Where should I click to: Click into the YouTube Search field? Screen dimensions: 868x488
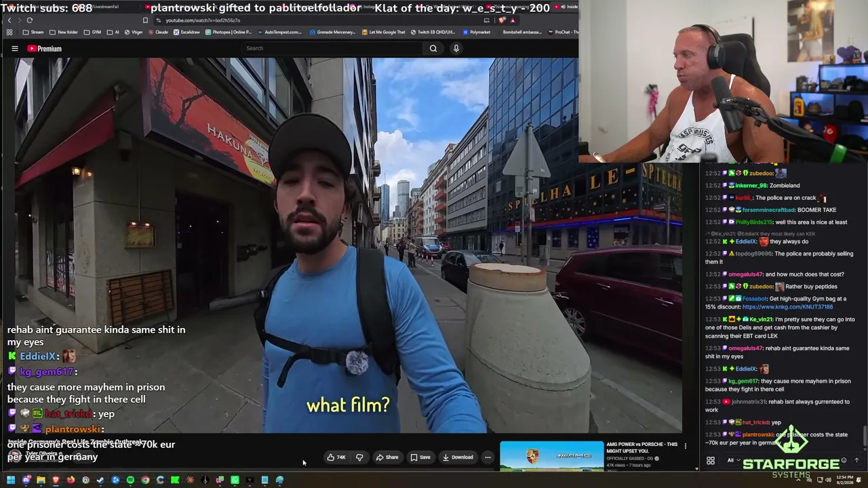332,48
